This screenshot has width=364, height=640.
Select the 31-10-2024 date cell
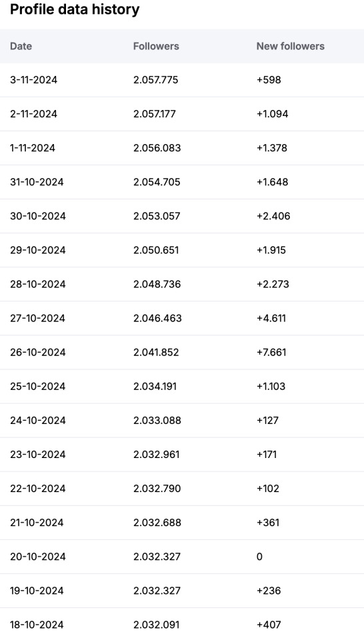point(37,182)
